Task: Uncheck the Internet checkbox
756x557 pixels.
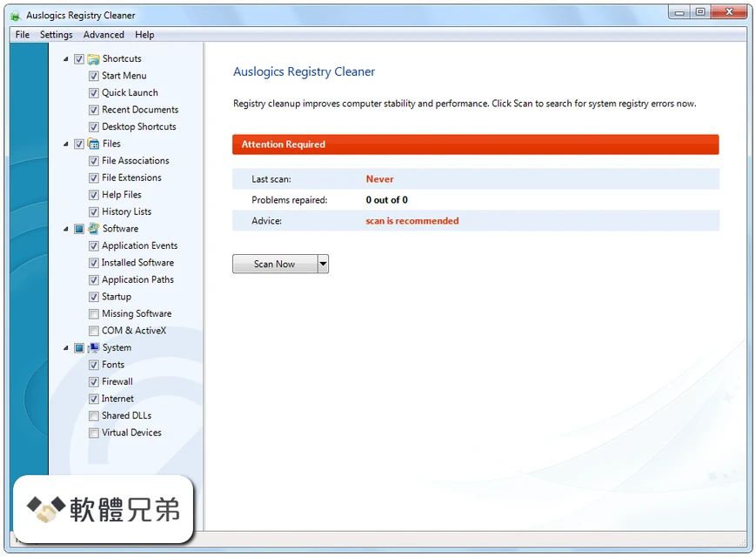Action: tap(94, 399)
